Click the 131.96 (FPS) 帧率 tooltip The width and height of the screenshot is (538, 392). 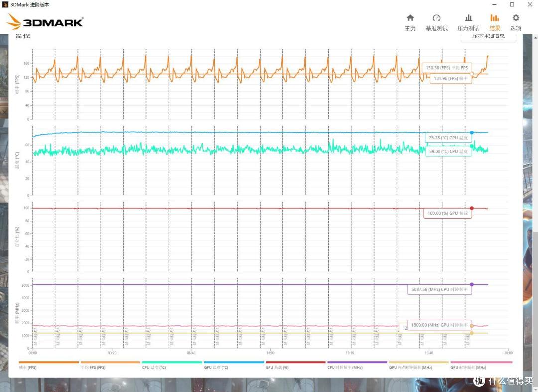pyautogui.click(x=451, y=78)
